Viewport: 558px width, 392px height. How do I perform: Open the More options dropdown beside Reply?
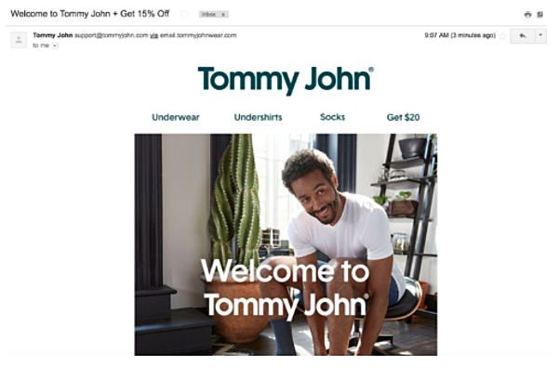point(540,35)
